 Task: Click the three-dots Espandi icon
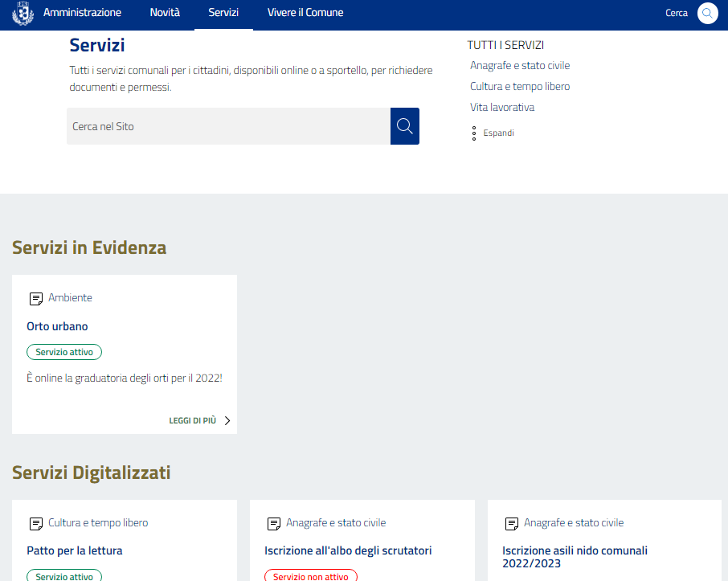pos(474,133)
